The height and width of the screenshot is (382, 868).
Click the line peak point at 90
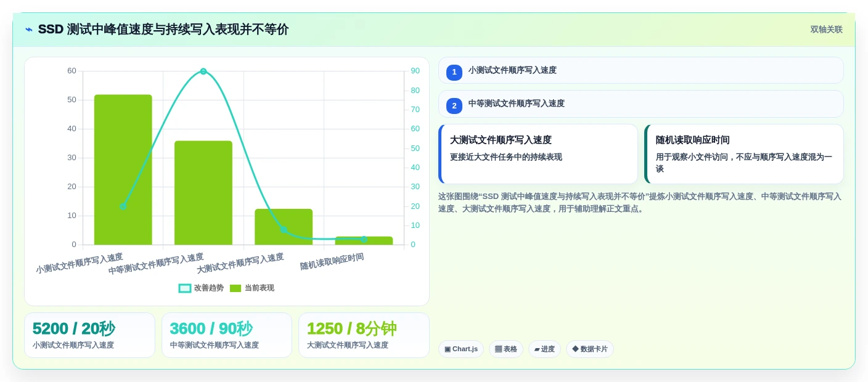pos(203,71)
